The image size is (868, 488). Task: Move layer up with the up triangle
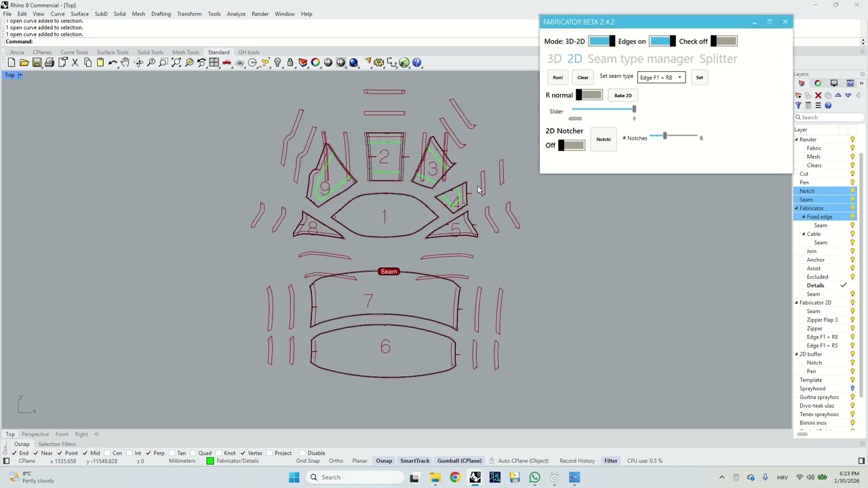(x=837, y=95)
